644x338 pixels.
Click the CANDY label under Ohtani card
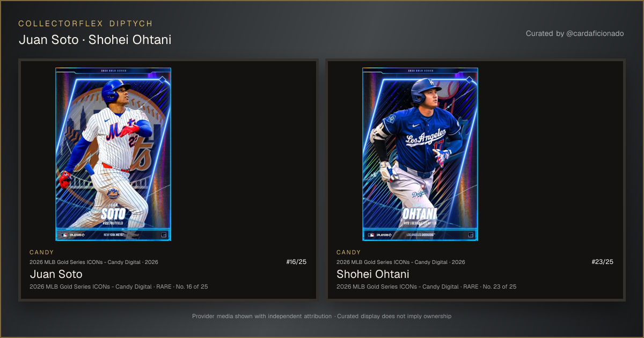pos(349,252)
